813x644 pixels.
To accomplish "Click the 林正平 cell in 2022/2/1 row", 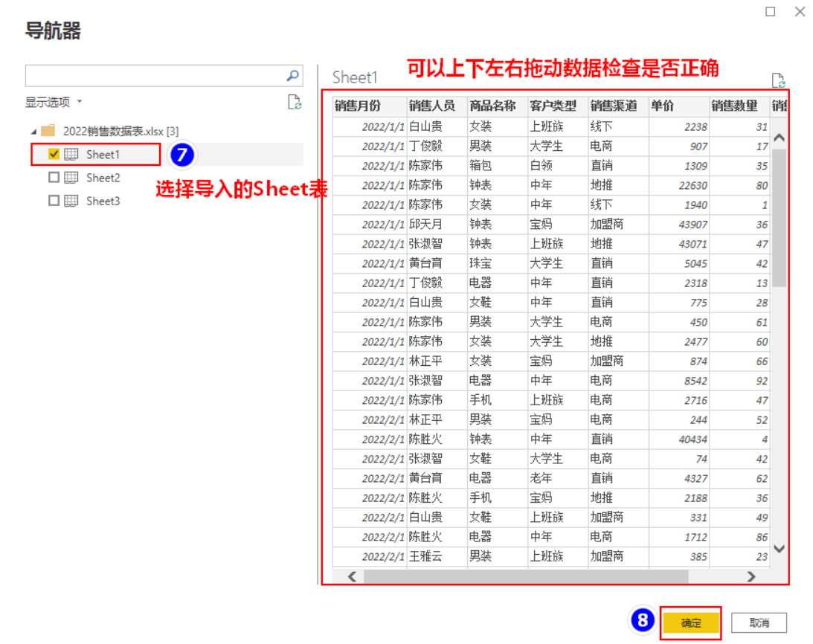I will (437, 419).
